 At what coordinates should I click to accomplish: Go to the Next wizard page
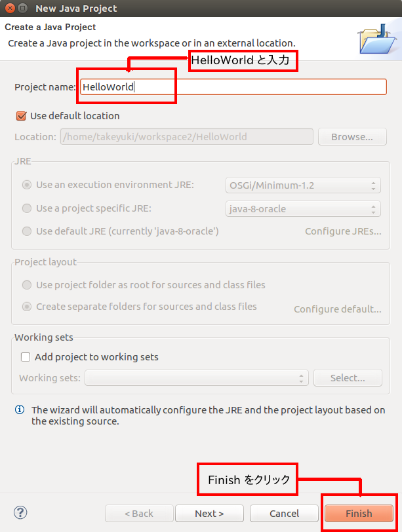pyautogui.click(x=209, y=514)
